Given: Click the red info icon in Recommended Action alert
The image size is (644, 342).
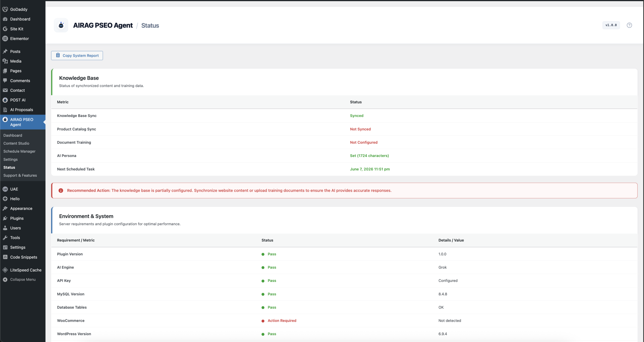Looking at the screenshot, I should coord(61,191).
